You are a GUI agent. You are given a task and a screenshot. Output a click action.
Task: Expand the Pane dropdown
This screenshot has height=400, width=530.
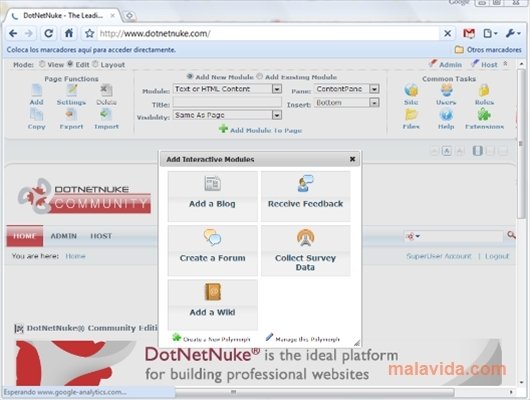pos(374,89)
